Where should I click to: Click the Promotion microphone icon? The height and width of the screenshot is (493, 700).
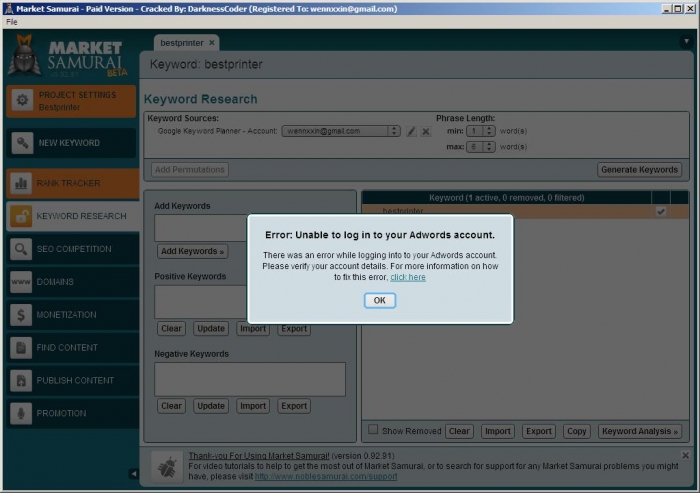21,413
